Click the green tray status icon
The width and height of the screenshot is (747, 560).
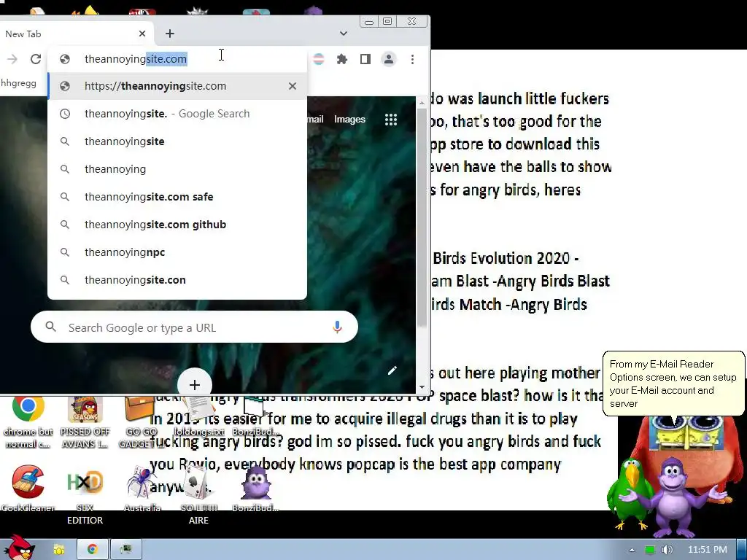(650, 550)
